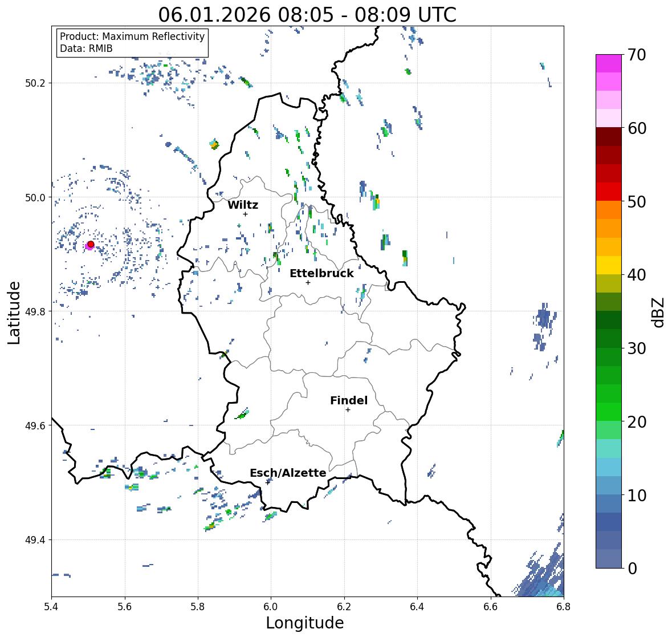The width and height of the screenshot is (672, 637).
Task: Click the latitude tick label 50.0
Action: coord(35,198)
